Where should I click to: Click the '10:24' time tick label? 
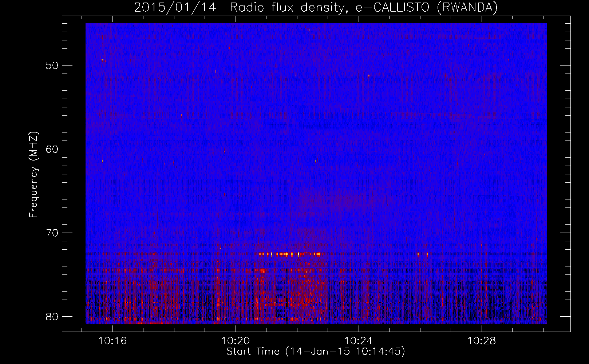pyautogui.click(x=359, y=341)
